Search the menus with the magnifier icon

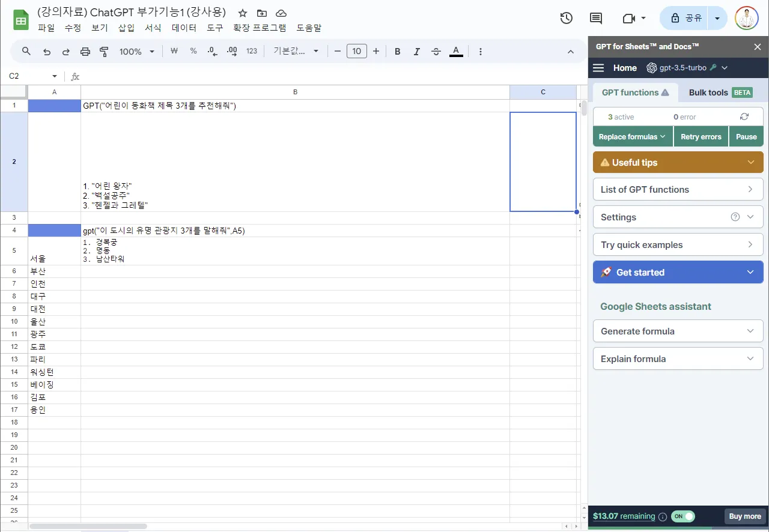pos(26,52)
